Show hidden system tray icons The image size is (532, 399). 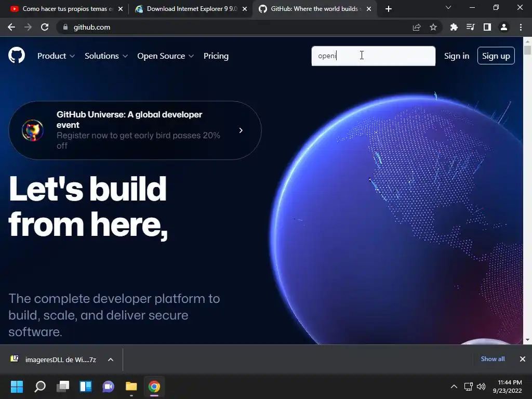(x=454, y=387)
